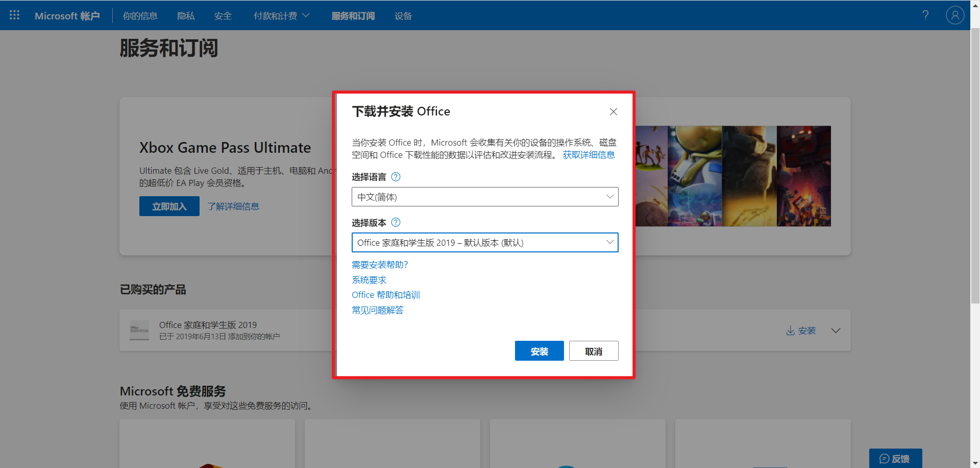
Task: Click the 取消 button in dialog
Action: pyautogui.click(x=594, y=351)
